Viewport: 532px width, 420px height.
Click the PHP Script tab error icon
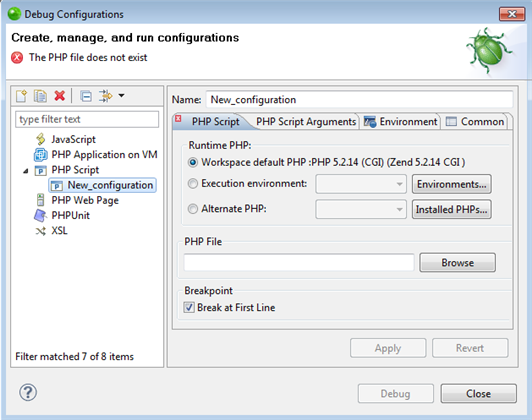tap(178, 118)
